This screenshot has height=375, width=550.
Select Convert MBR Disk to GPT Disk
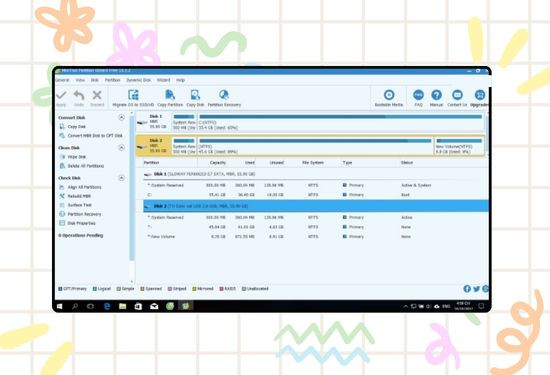pos(91,135)
